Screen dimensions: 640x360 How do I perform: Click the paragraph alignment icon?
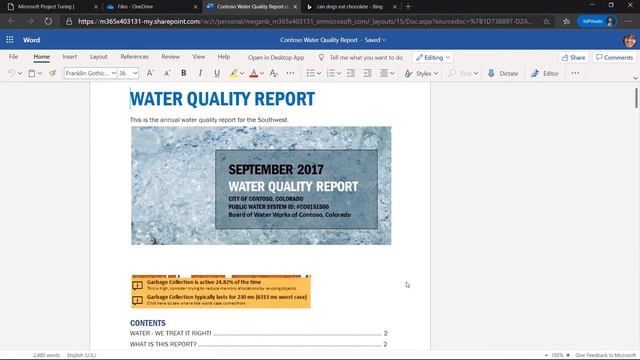pos(384,73)
